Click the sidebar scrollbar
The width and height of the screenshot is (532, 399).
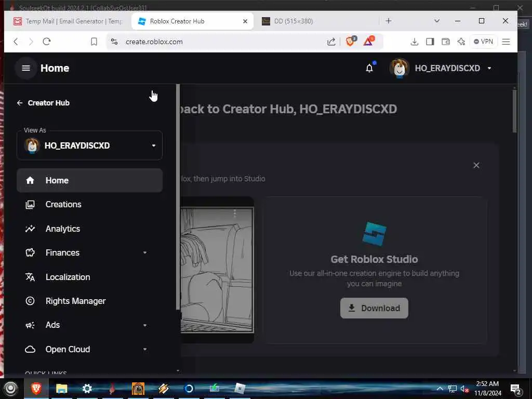(178, 197)
